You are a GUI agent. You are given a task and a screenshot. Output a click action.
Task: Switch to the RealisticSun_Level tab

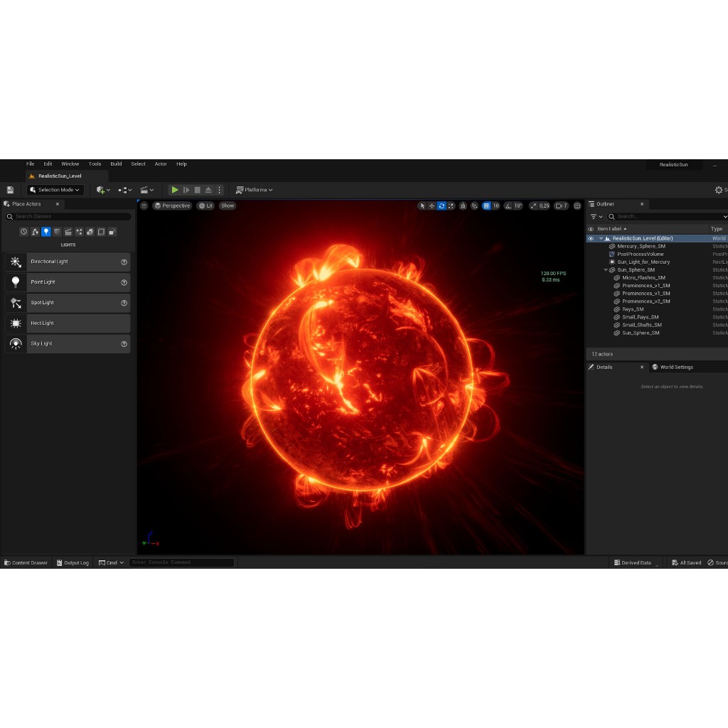60,176
